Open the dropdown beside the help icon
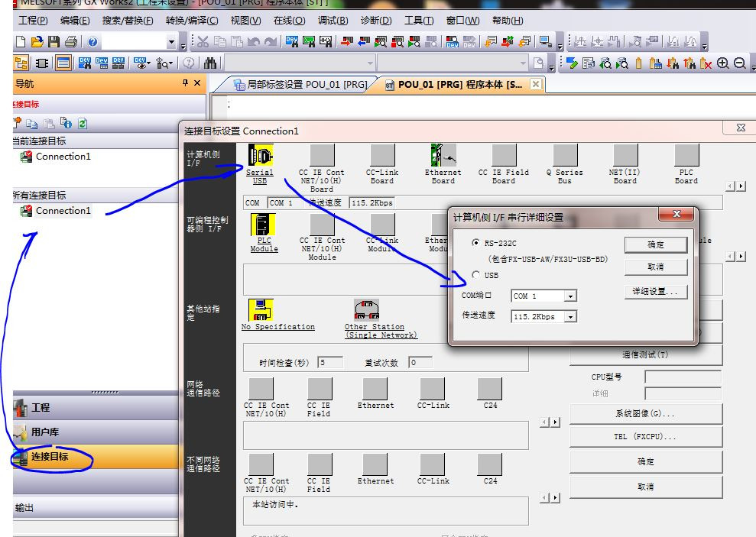The width and height of the screenshot is (756, 537). [171, 42]
